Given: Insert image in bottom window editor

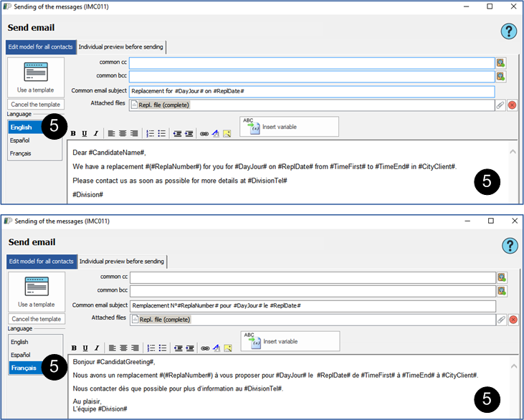Looking at the screenshot, I should pyautogui.click(x=228, y=348).
